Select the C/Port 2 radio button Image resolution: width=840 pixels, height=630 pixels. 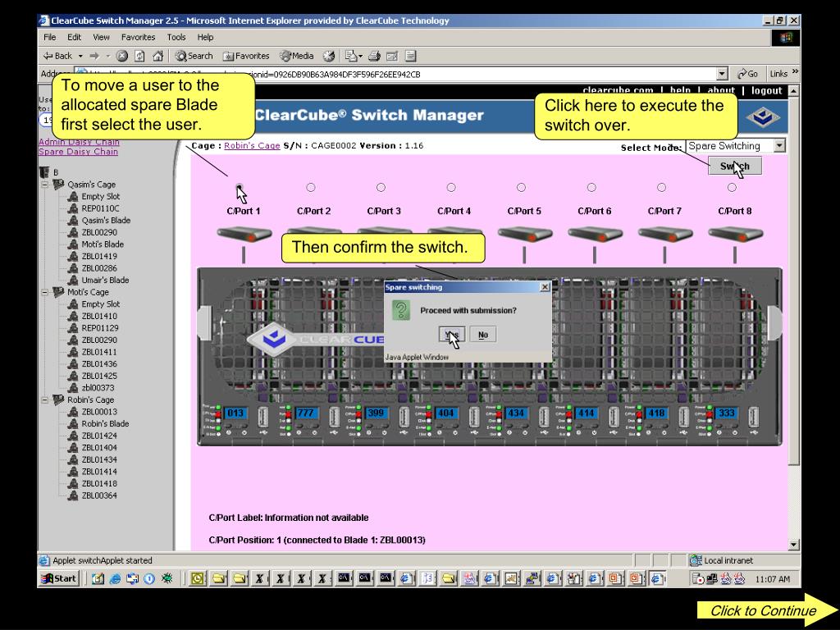311,188
